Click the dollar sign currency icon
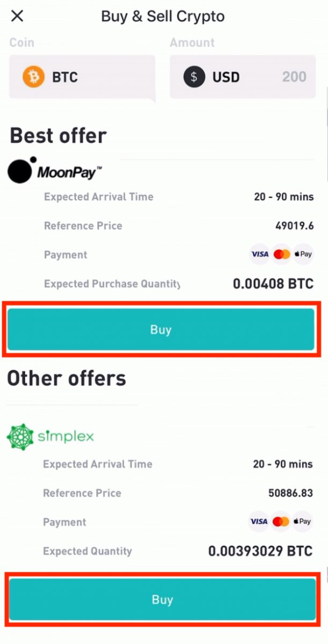 194,77
